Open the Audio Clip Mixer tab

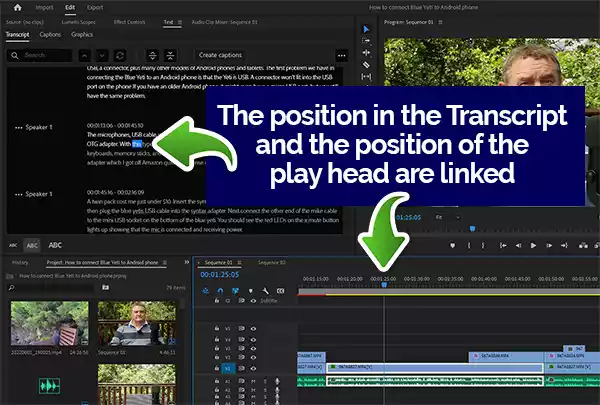(x=225, y=22)
